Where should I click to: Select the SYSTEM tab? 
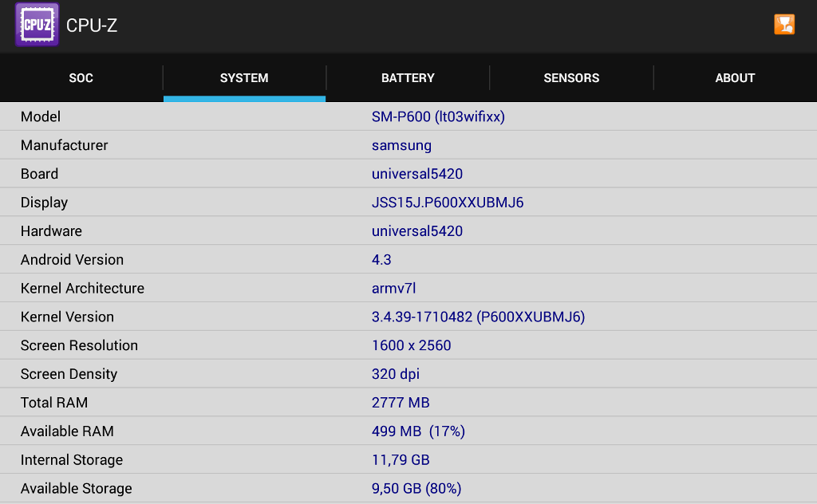coord(244,78)
